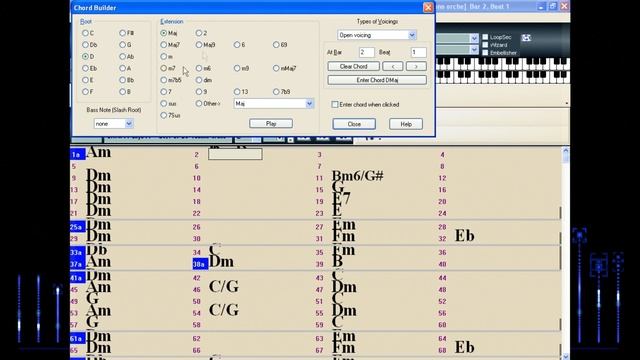Select the Other extension radio button
The image size is (640, 360).
click(199, 104)
